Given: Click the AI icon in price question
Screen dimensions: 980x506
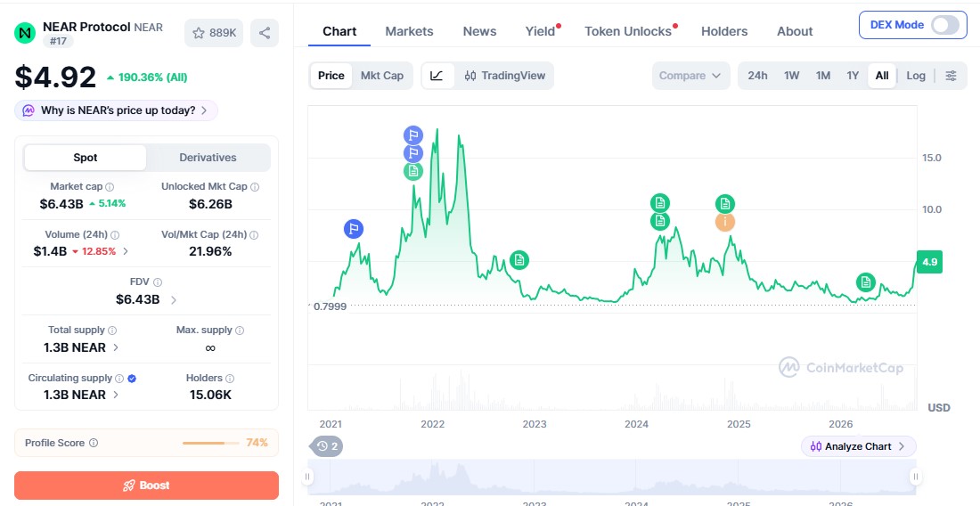Looking at the screenshot, I should click(29, 110).
